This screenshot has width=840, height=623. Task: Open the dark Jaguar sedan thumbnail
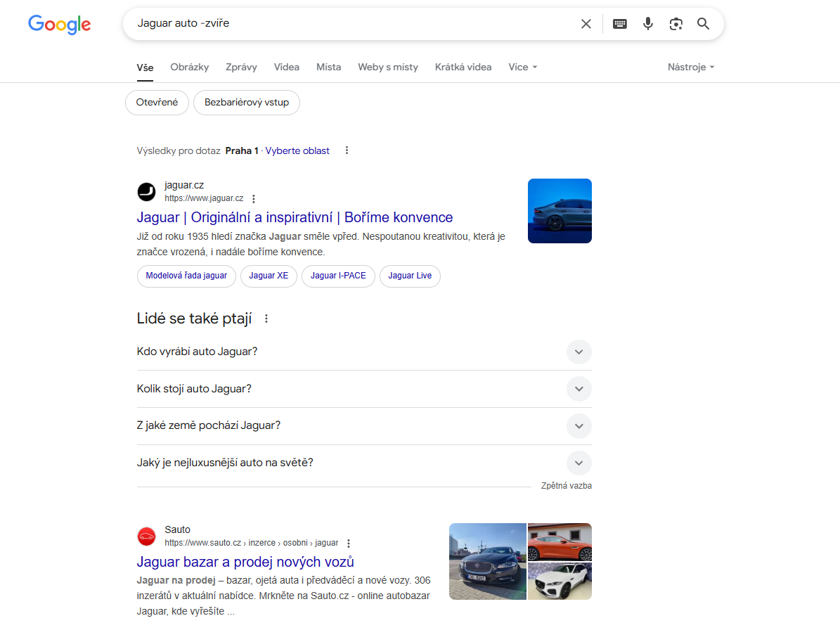click(x=488, y=561)
